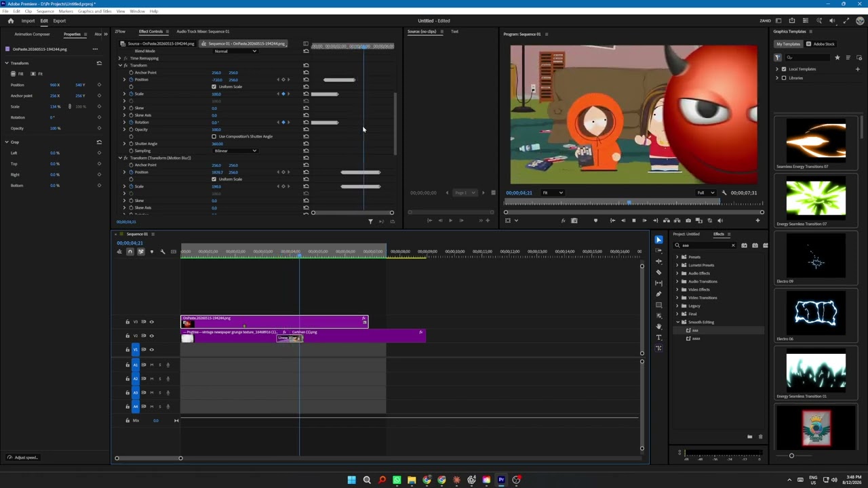Click Import in workspace header
The height and width of the screenshot is (488, 868).
click(28, 21)
